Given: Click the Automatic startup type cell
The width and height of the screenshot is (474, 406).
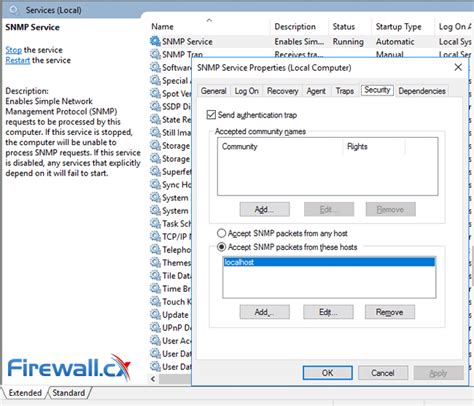Looking at the screenshot, I should click(x=395, y=42).
